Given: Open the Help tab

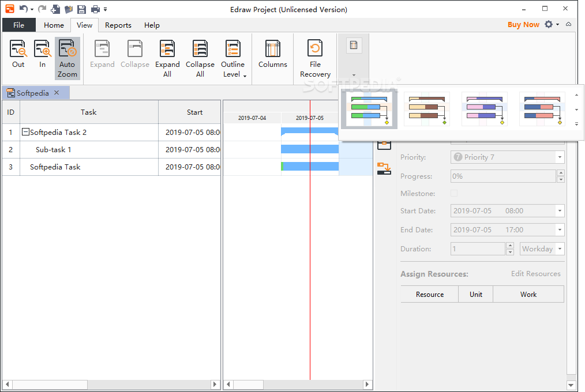Looking at the screenshot, I should (x=152, y=25).
